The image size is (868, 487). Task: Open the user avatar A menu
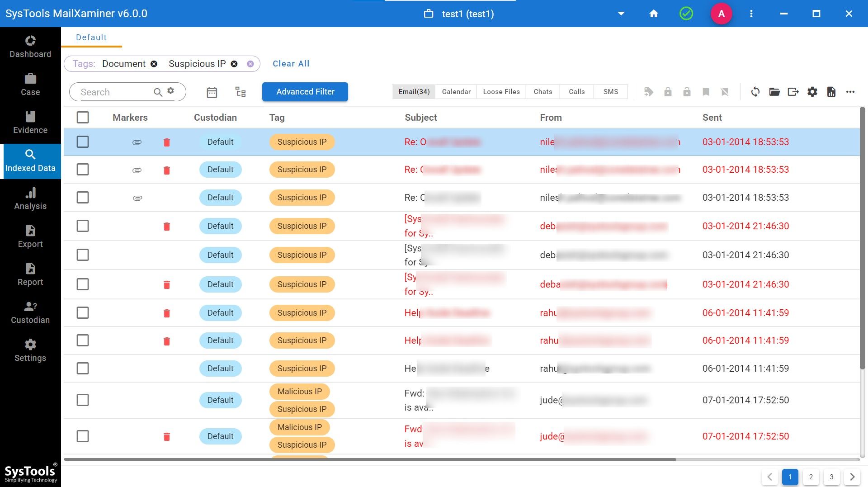722,14
